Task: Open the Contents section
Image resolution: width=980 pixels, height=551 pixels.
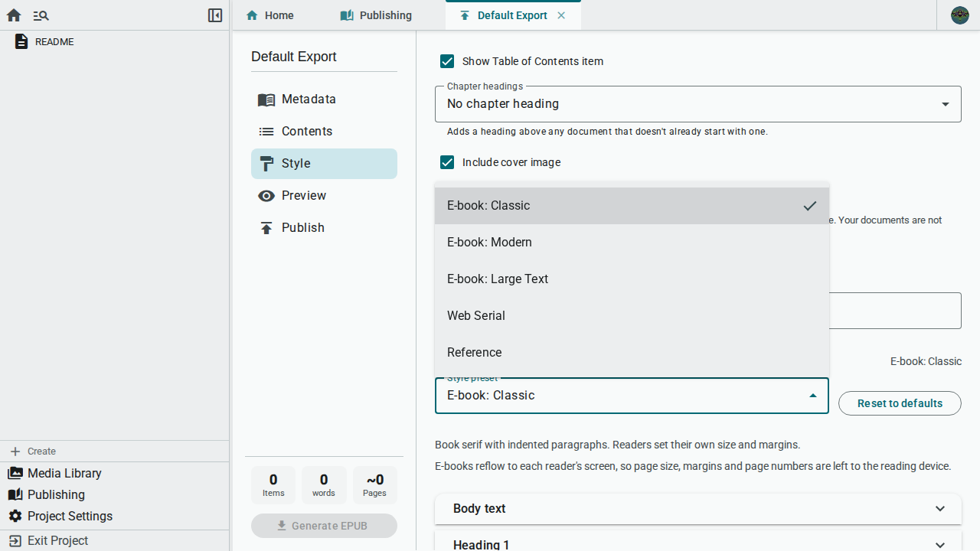Action: click(324, 132)
